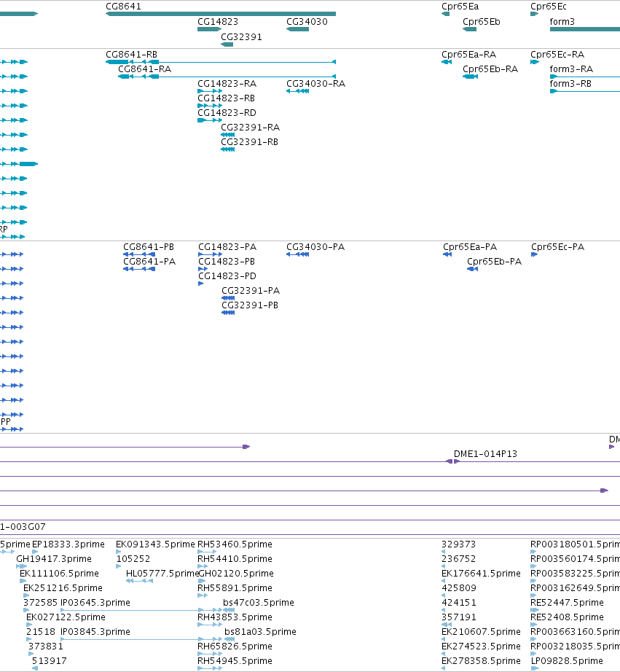Click the 105252 feature label
This screenshot has width=620, height=672.
133,559
